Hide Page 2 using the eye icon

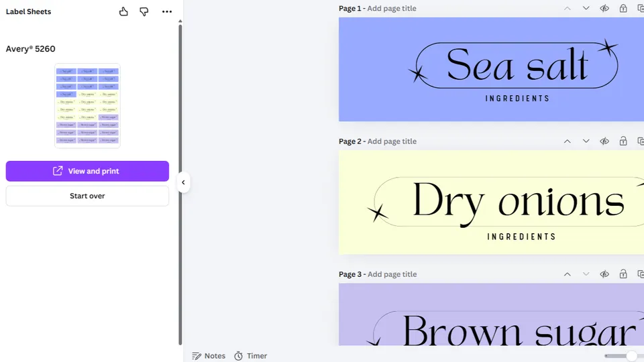[x=604, y=141]
